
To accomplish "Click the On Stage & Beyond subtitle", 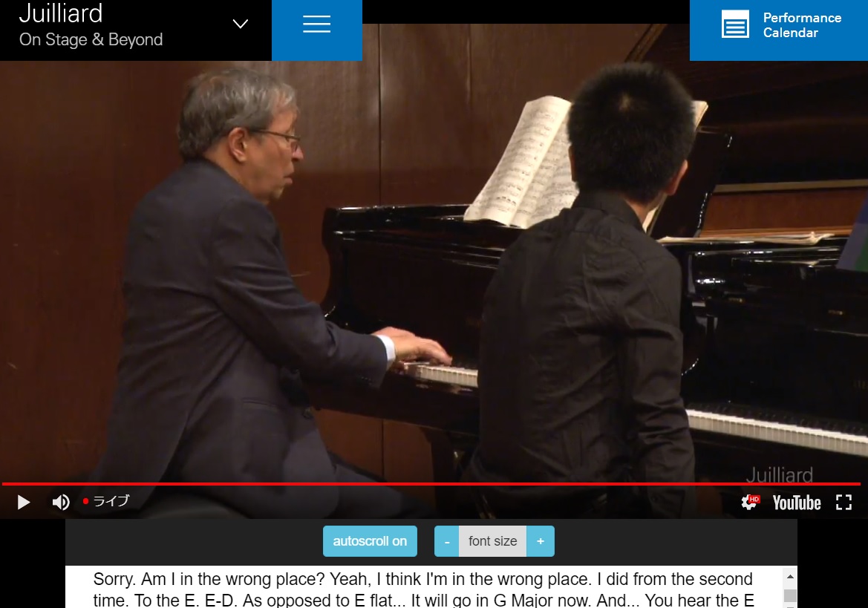I will point(91,40).
